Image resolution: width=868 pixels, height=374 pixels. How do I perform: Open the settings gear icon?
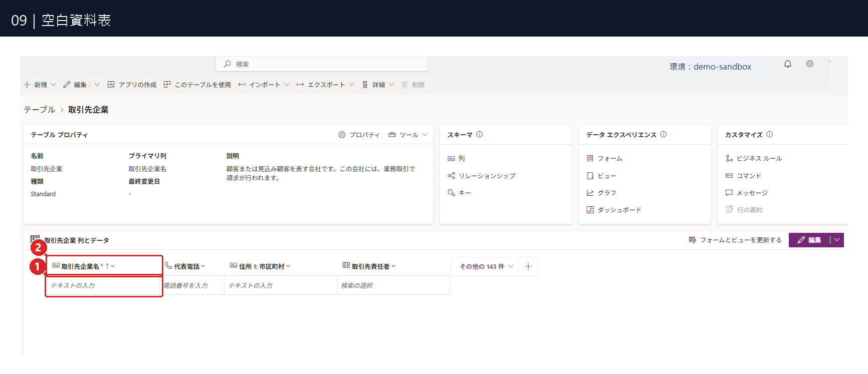810,64
